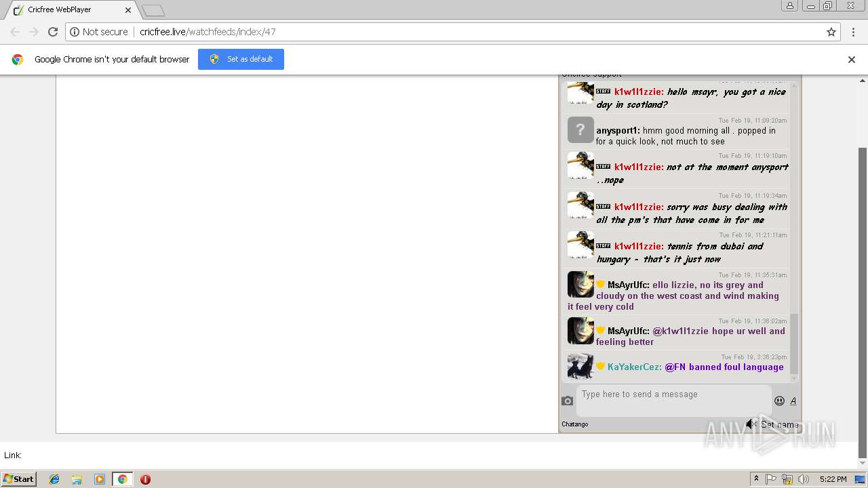Open red Opera-like taskbar icon
Screen dimensions: 868x488
click(145, 479)
